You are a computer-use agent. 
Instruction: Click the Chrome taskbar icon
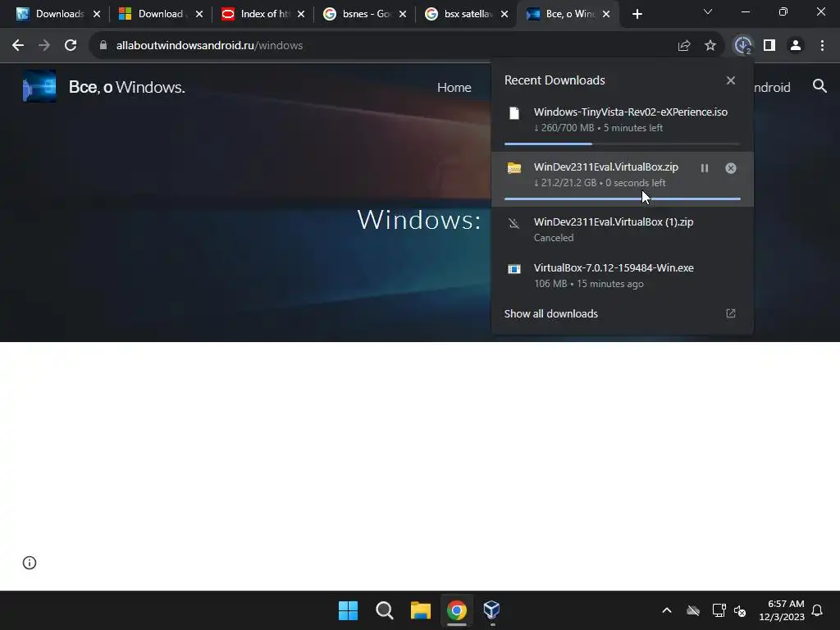[456, 610]
